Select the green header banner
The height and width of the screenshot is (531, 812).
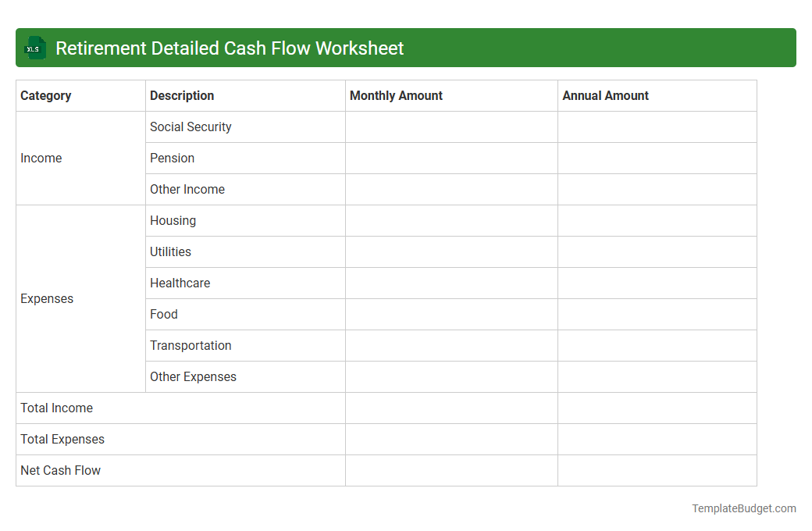(x=406, y=48)
